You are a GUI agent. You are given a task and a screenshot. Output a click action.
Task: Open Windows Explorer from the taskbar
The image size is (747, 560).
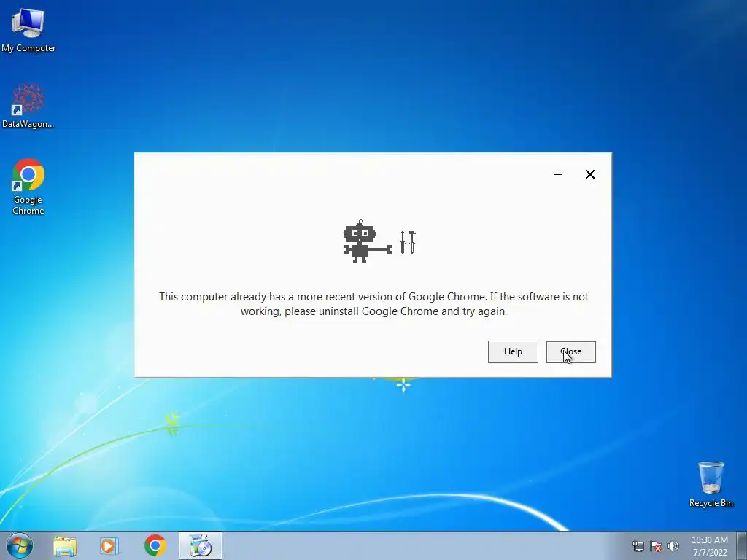[x=65, y=545]
